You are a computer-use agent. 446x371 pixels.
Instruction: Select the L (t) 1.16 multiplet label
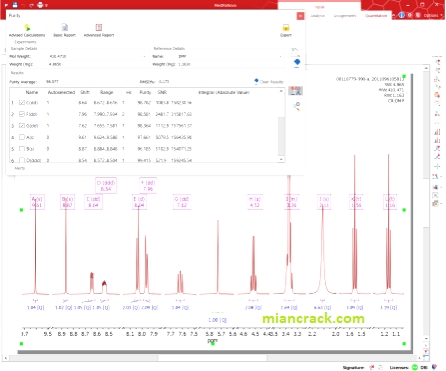pyautogui.click(x=390, y=202)
